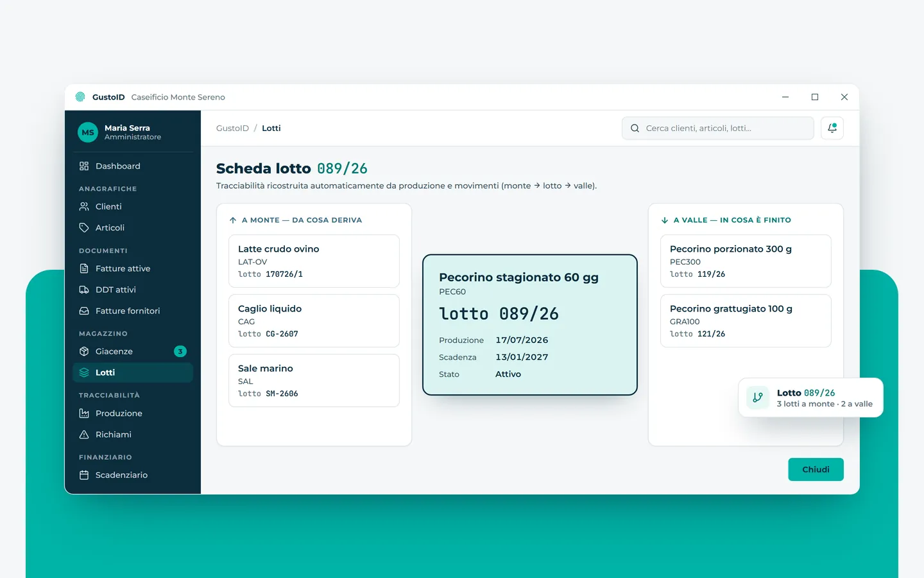Click the branch icon in the lotto toast
Image resolution: width=924 pixels, height=578 pixels.
[758, 398]
